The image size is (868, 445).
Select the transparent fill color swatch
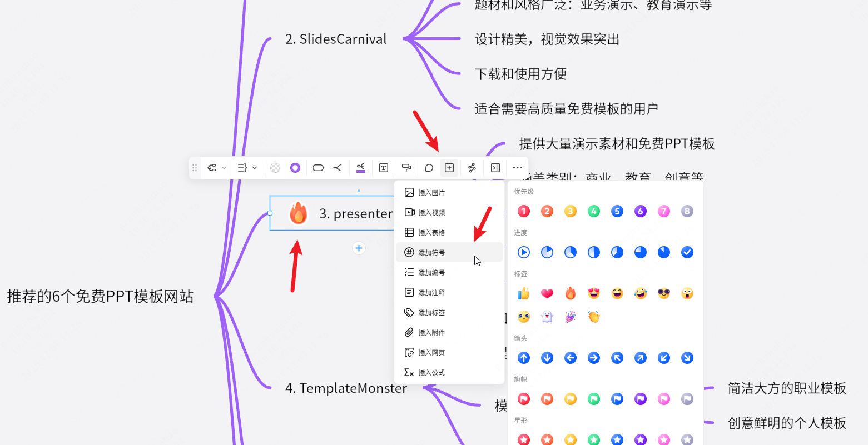point(275,168)
